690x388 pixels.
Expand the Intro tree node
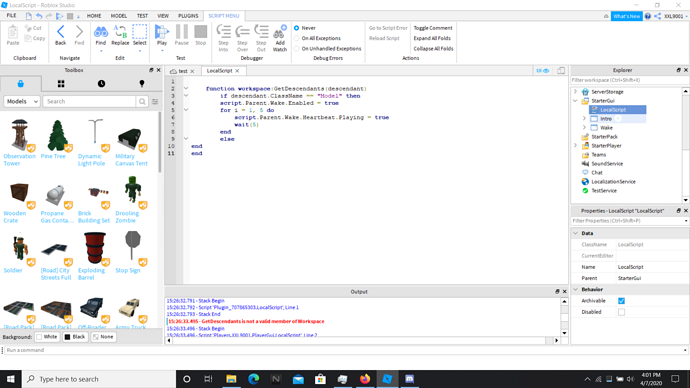coord(584,119)
